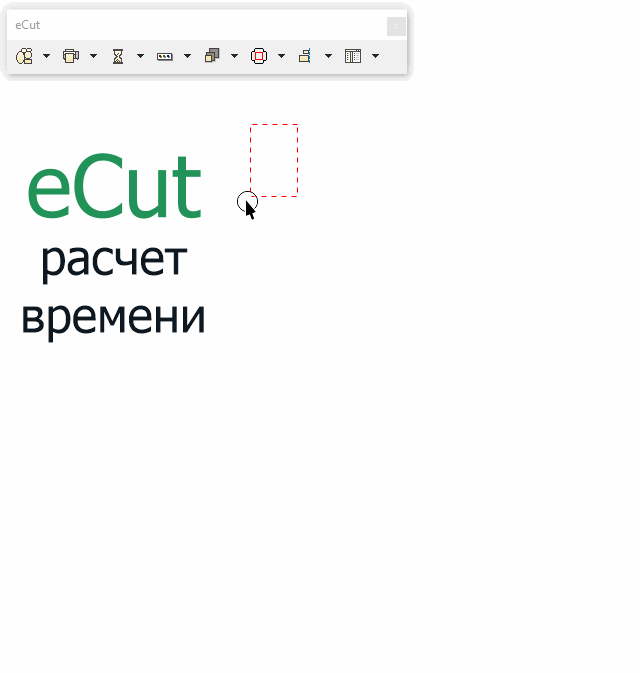Click the green eCut logo text
Screen dimensions: 640x673
114,186
